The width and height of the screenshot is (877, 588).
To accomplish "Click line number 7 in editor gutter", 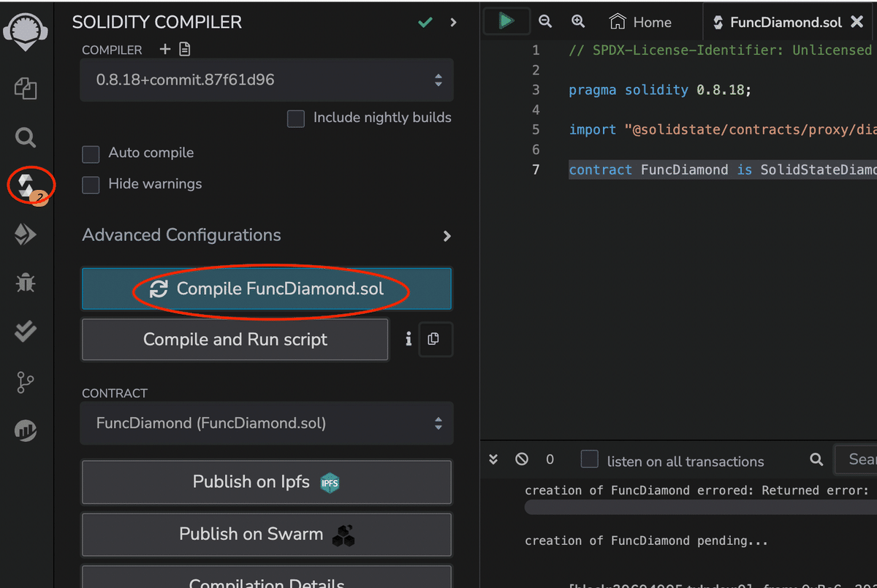I will pos(536,169).
